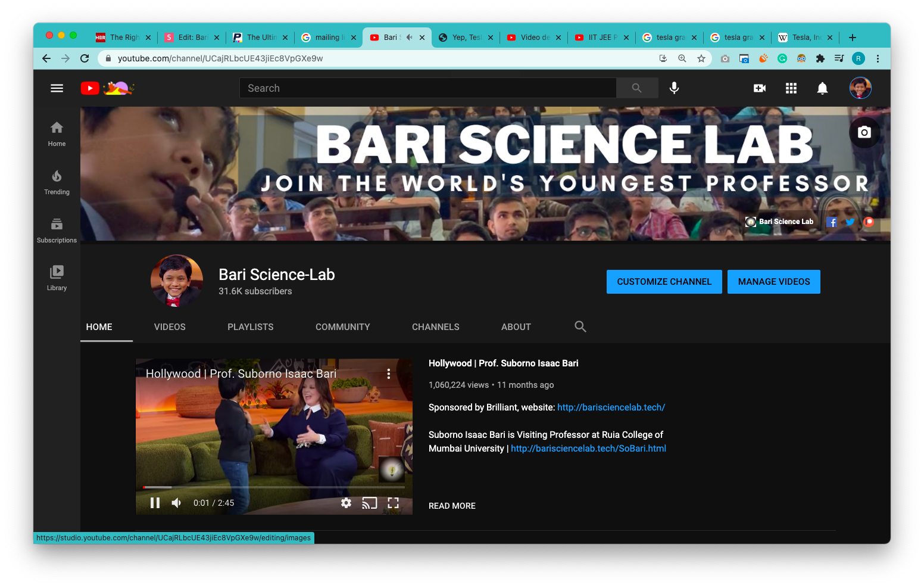The height and width of the screenshot is (588, 924).
Task: Mute the video with speaker icon
Action: pyautogui.click(x=176, y=503)
